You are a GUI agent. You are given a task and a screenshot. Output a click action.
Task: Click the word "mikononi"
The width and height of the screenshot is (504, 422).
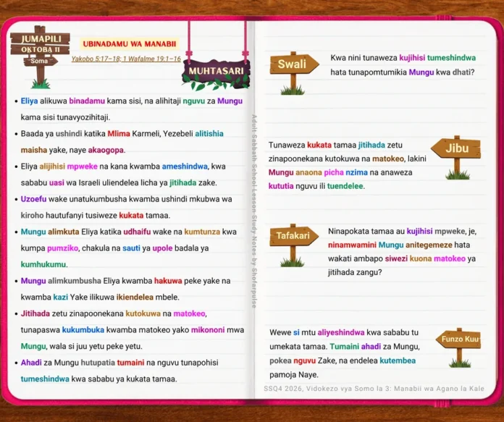click(208, 330)
